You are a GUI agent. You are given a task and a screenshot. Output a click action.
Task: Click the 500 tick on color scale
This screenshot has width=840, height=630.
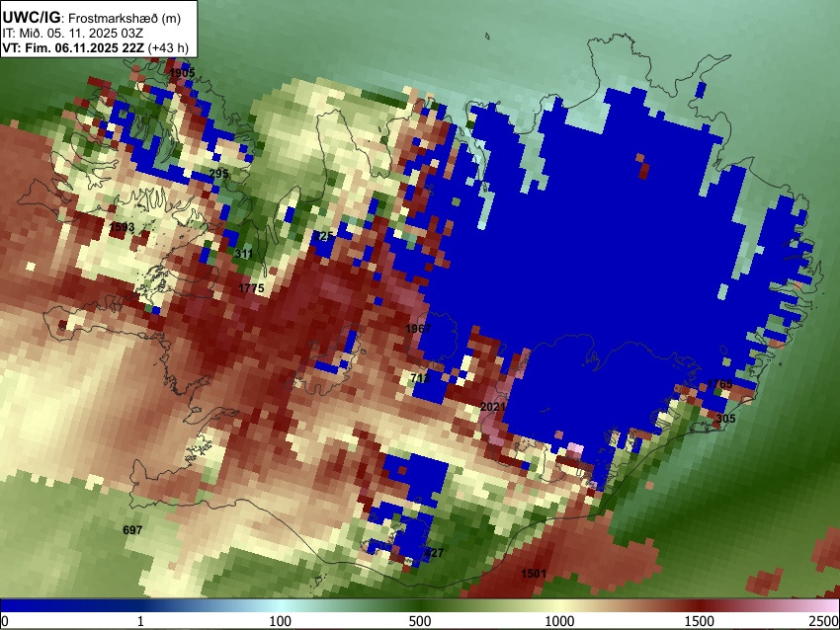pos(419,621)
